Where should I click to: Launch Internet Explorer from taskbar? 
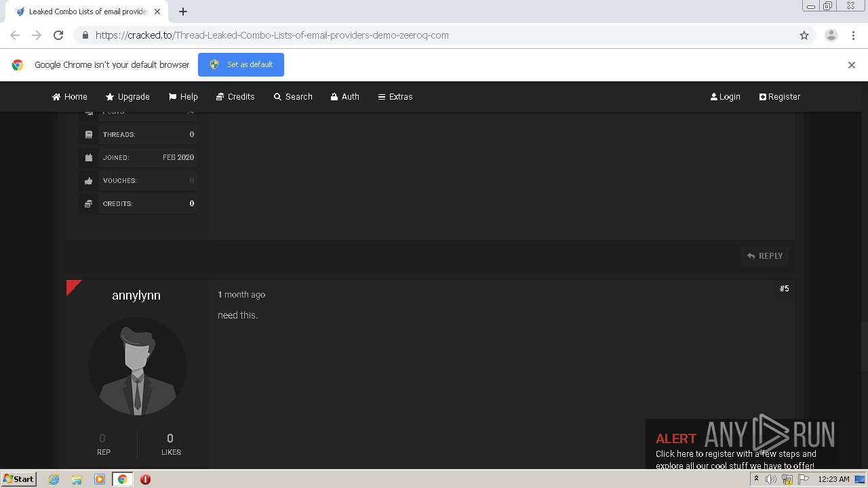[54, 479]
